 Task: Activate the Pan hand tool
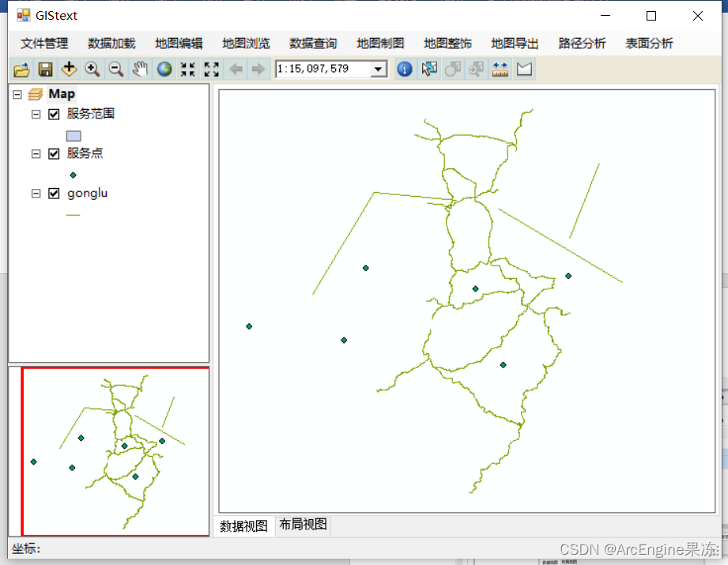pos(140,69)
